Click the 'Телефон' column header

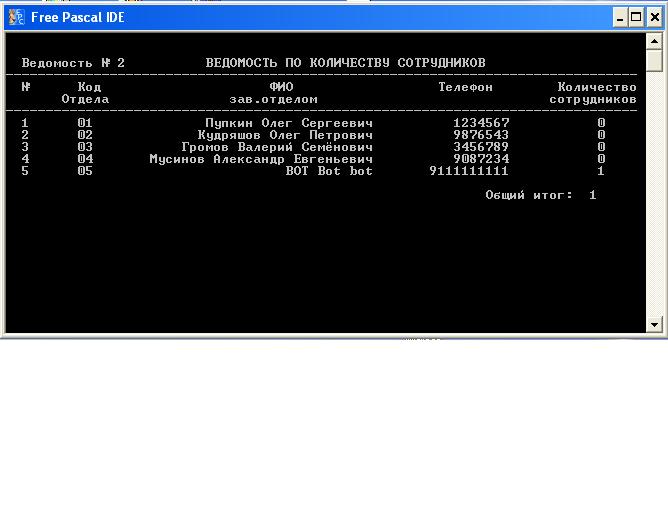[x=465, y=87]
